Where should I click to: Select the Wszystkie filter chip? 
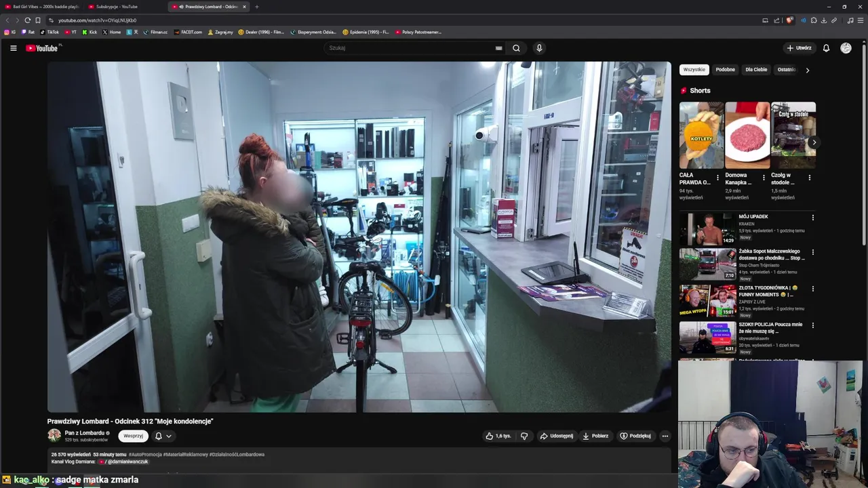[694, 69]
